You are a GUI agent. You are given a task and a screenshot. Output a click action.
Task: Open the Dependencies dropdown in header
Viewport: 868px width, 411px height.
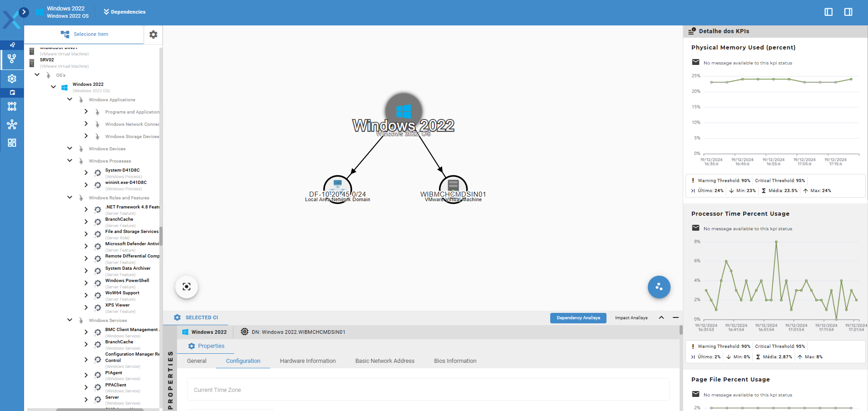124,12
